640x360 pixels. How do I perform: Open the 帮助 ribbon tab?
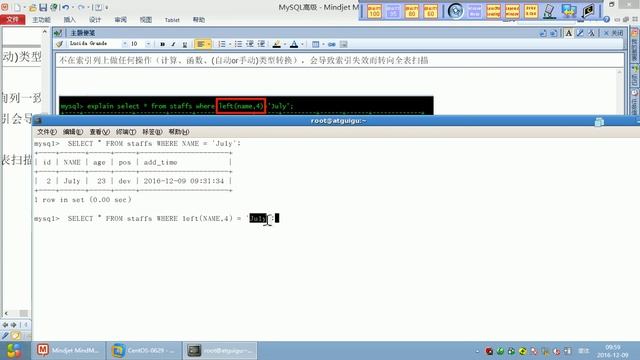click(x=199, y=20)
